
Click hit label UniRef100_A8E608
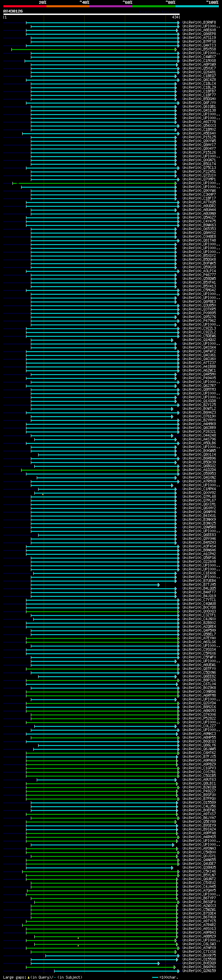coord(199,30)
